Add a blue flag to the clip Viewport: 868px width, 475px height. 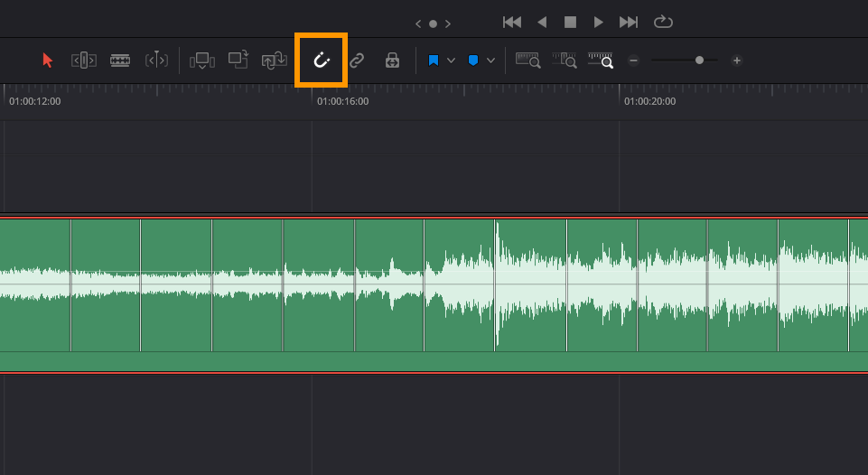pyautogui.click(x=434, y=61)
